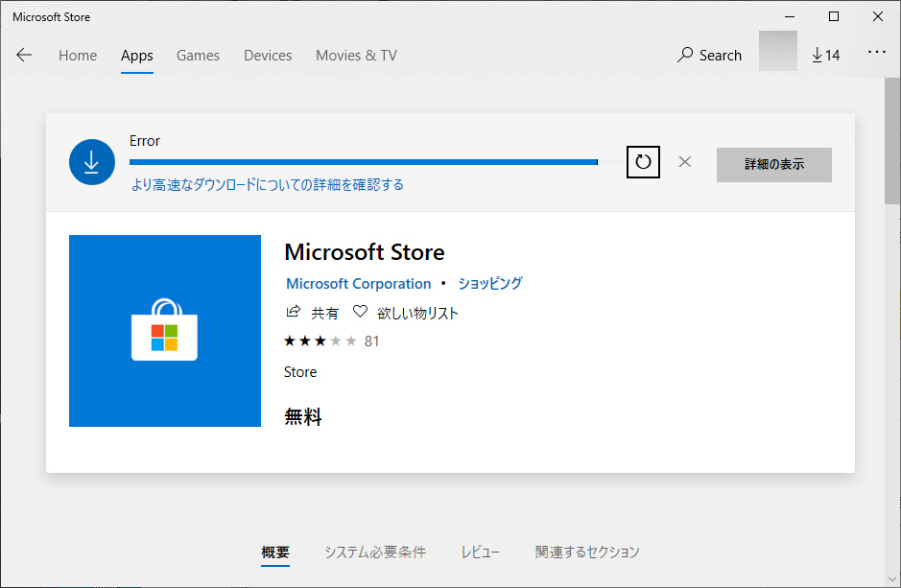Add to 欲しい物リスト with heart icon
Image resolution: width=901 pixels, height=588 pixels.
(x=406, y=313)
